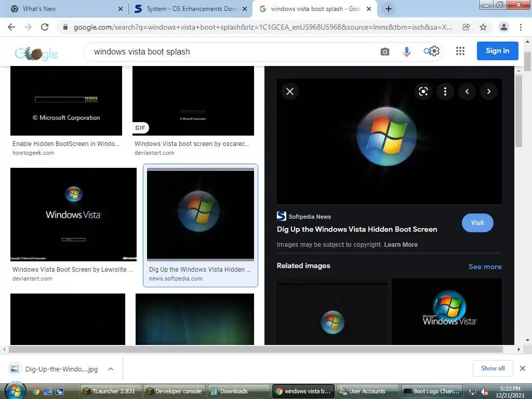Open downloaded Dig-Up-the-Windo jpg file
The height and width of the screenshot is (399, 532).
pyautogui.click(x=54, y=369)
